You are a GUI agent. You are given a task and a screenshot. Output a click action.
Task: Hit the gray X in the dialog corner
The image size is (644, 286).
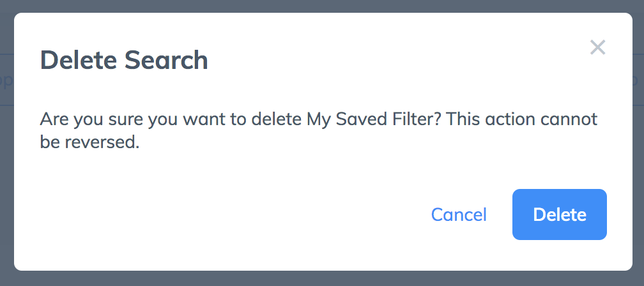tap(597, 47)
